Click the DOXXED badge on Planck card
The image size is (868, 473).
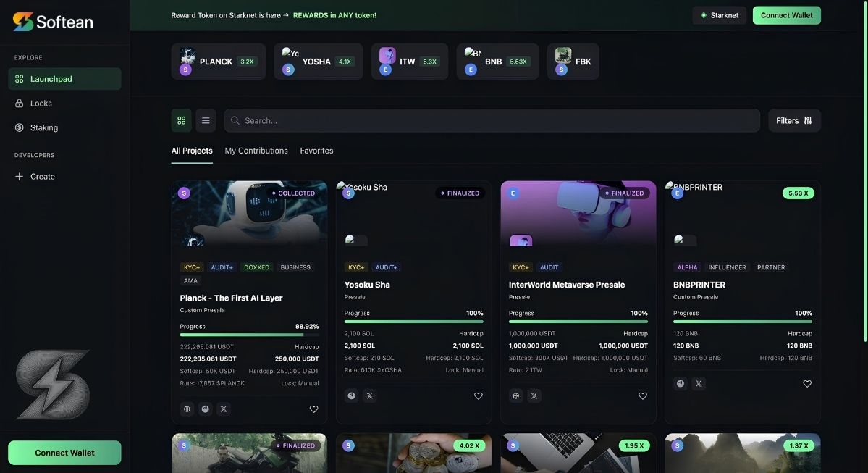pos(257,267)
